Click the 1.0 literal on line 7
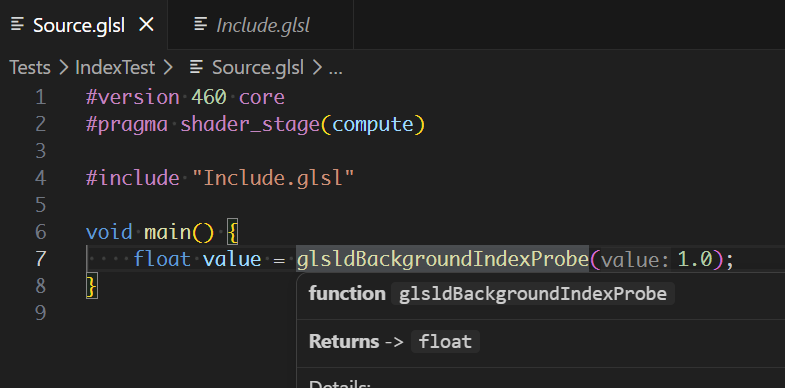 coord(695,259)
